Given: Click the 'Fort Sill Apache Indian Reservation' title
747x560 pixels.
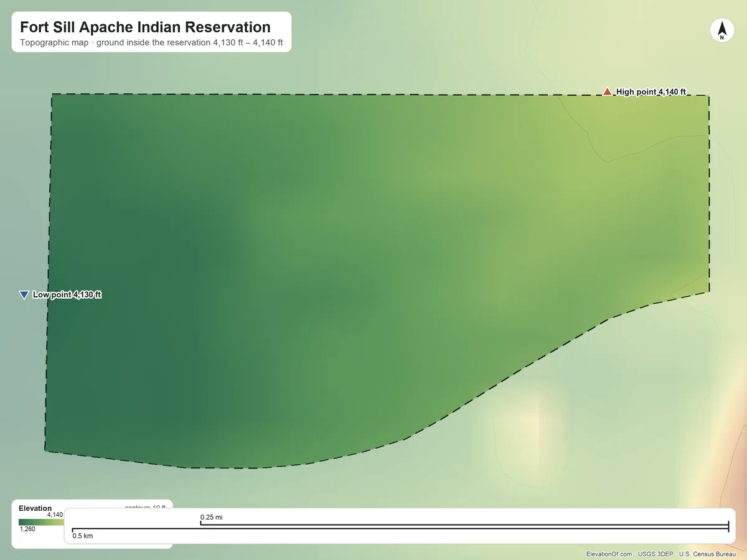Looking at the screenshot, I should [x=145, y=27].
